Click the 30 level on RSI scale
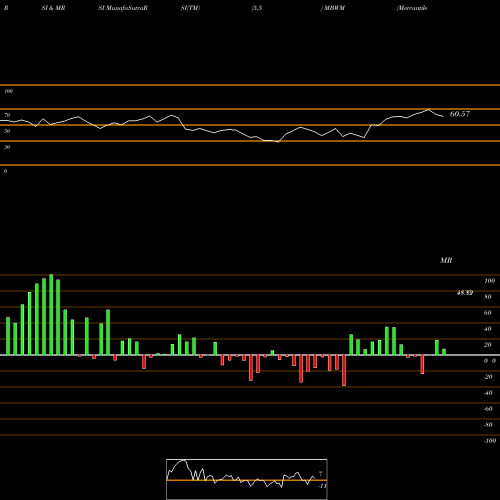Screen dimensions: 500x500 click(7, 147)
